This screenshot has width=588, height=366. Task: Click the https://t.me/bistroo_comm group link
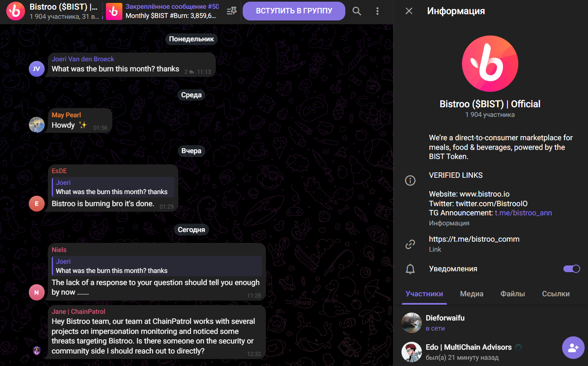(474, 239)
